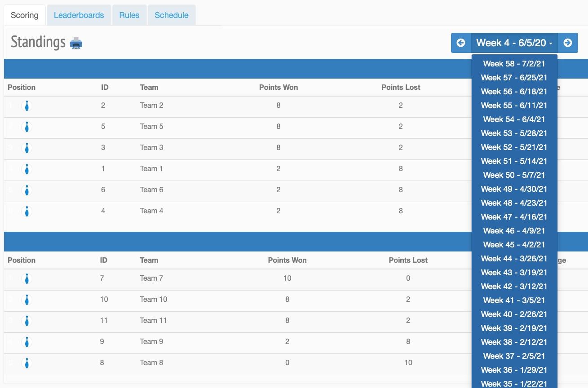Screen dimensions: 588x388
Task: Click the printer icon next to Standings
Action: 76,43
